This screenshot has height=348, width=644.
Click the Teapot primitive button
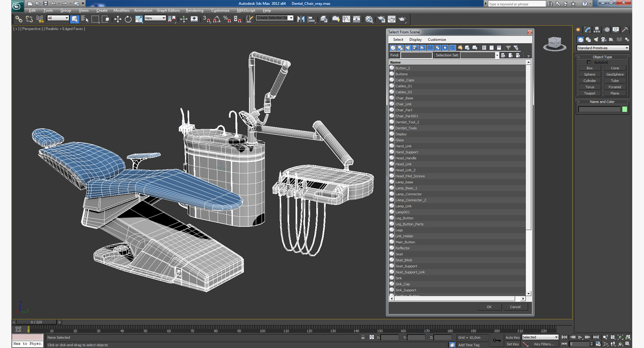590,93
